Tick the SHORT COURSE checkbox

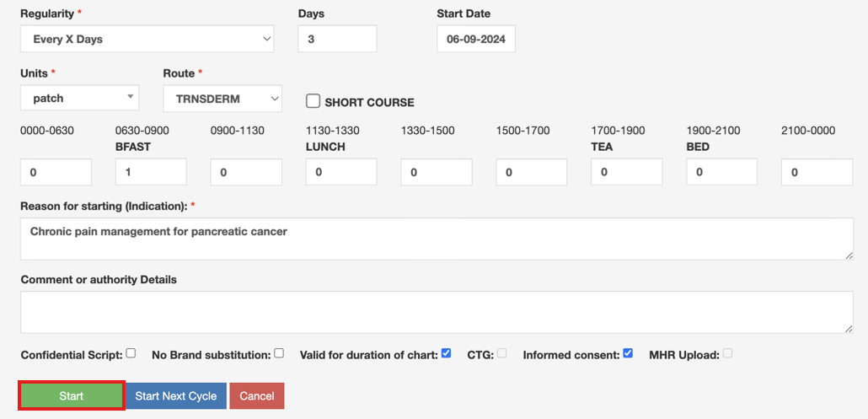(x=313, y=101)
